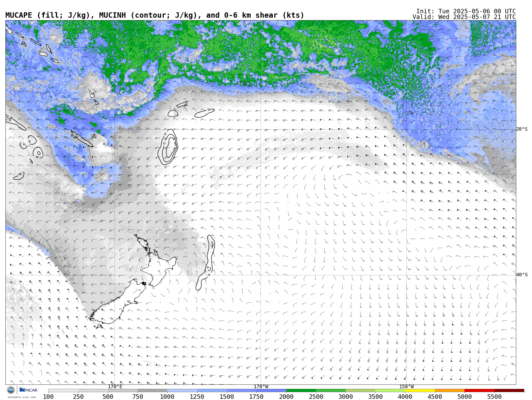Click the NSF logo icon
The width and height of the screenshot is (532, 400).
[11, 390]
